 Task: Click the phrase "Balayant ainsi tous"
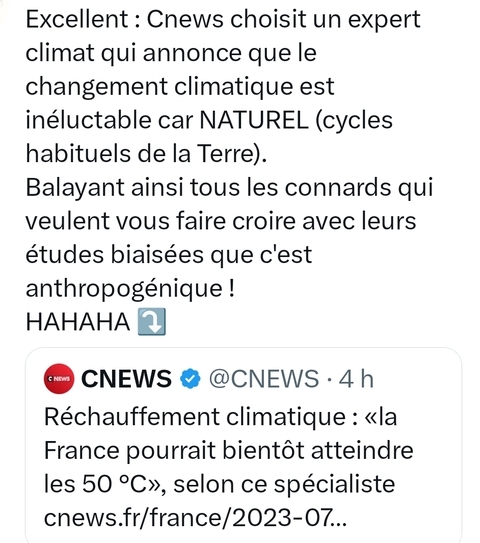[132, 187]
